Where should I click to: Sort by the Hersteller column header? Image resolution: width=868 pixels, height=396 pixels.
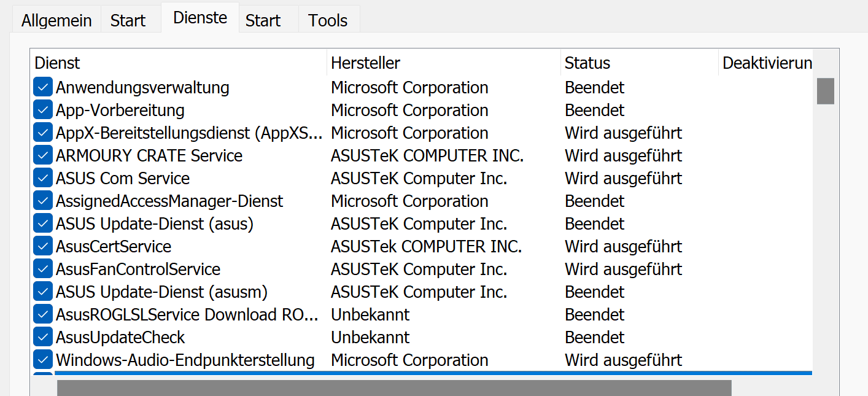pyautogui.click(x=443, y=63)
